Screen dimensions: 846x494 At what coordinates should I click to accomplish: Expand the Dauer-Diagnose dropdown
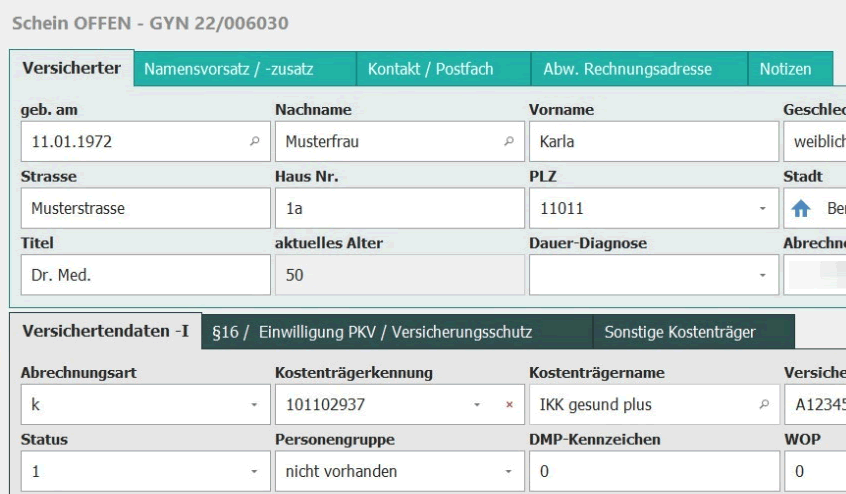762,274
